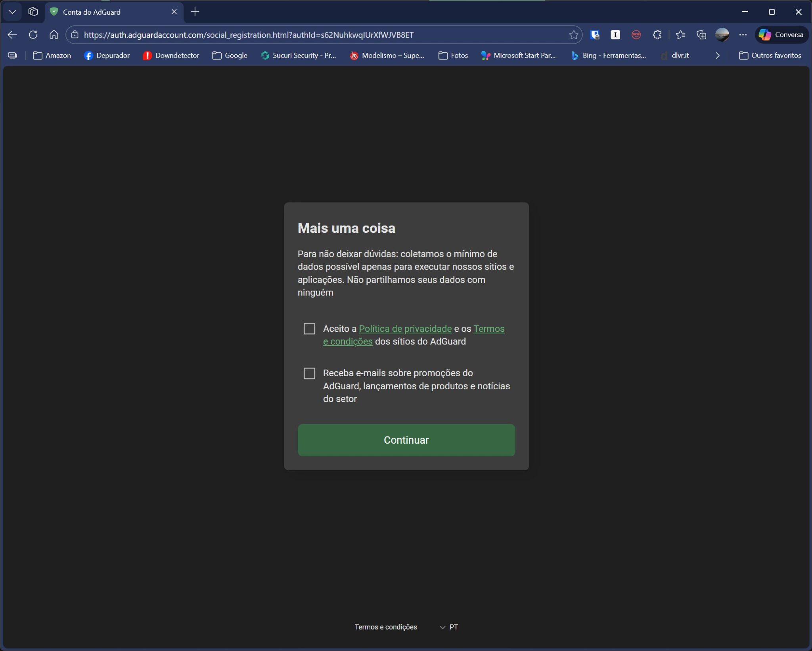812x651 pixels.
Task: Click the URL address bar
Action: tap(317, 35)
